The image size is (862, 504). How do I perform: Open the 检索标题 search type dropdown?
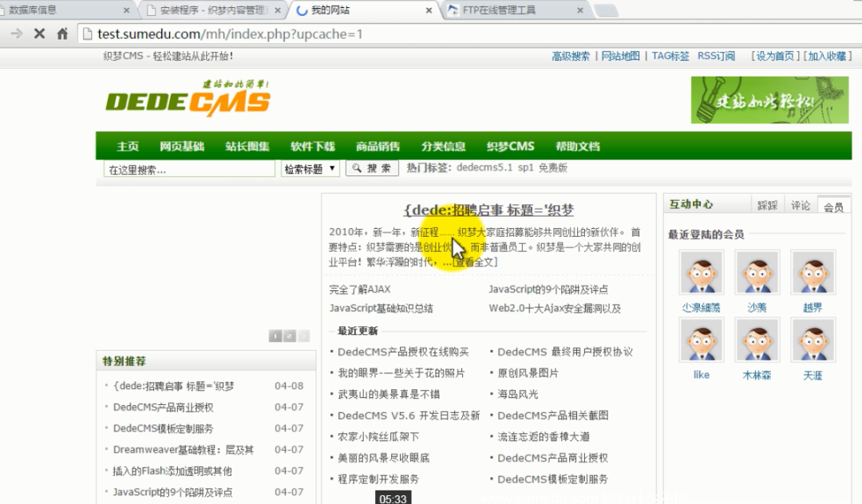pos(310,168)
